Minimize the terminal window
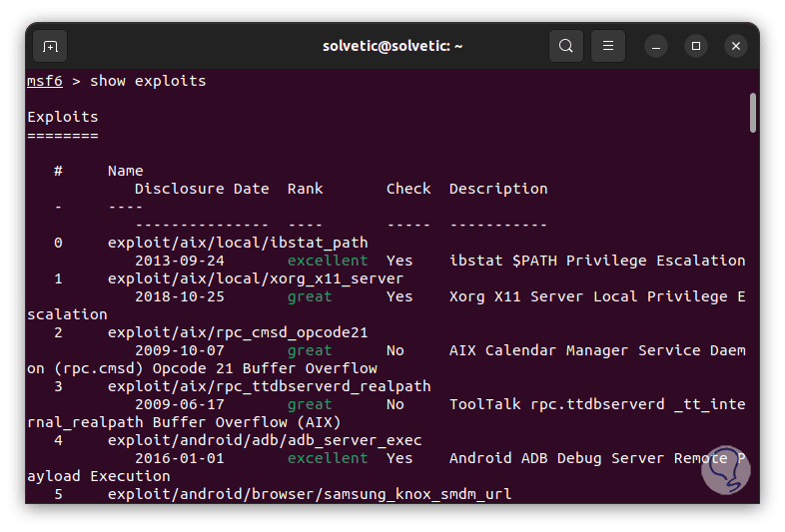This screenshot has height=532, width=785. 656,46
